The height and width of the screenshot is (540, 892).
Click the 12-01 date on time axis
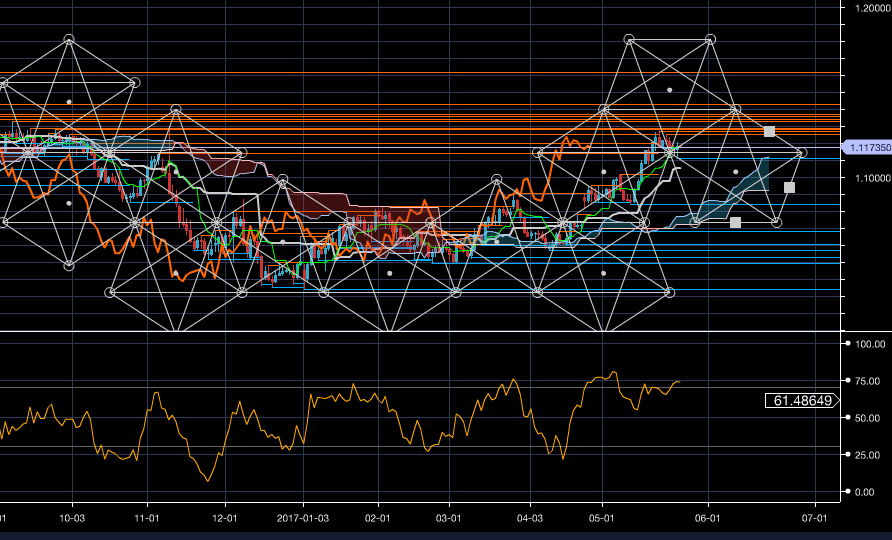click(224, 519)
